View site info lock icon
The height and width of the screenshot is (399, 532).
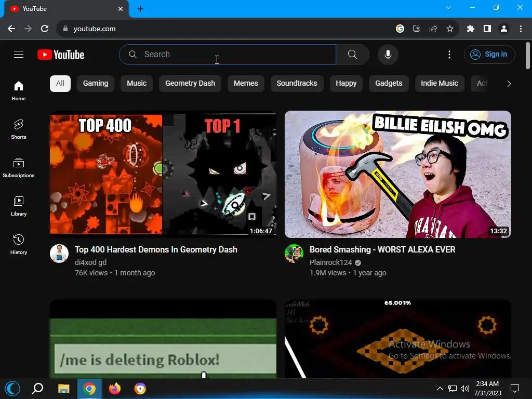[65, 29]
